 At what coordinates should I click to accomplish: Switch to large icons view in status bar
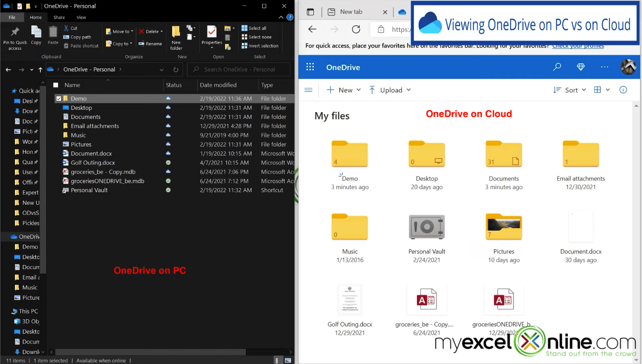click(287, 360)
